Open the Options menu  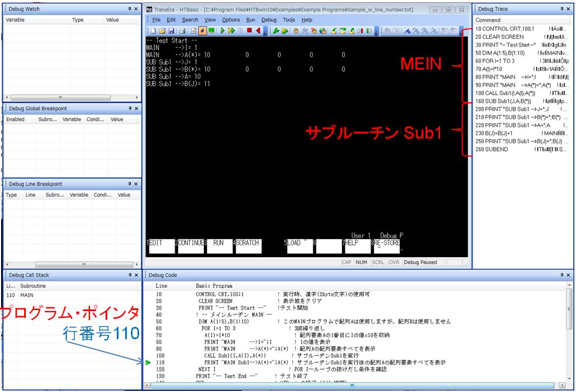(231, 20)
